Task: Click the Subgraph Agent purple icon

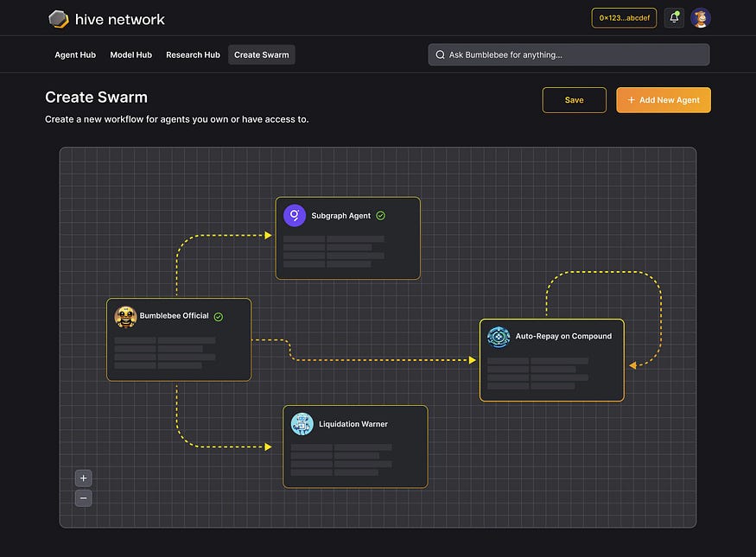Action: click(295, 215)
